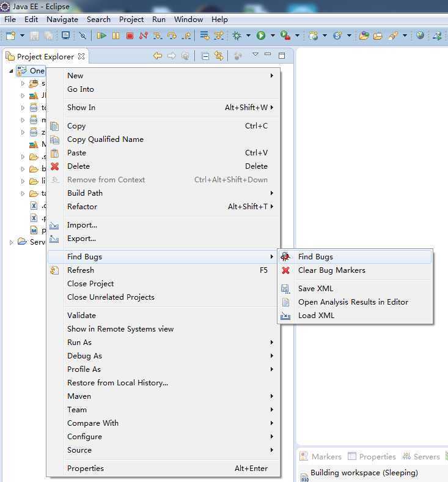Screen dimensions: 448x482
Task: Click the green Run toolbar icon
Action: point(261,35)
